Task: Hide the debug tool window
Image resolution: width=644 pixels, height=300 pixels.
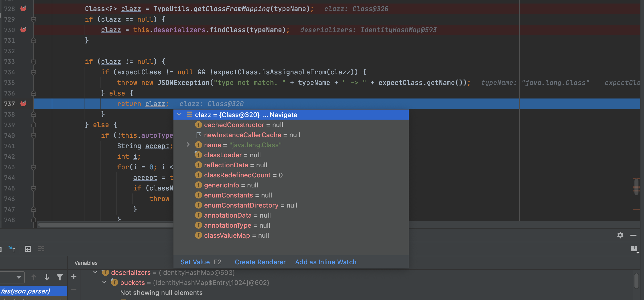Action: (633, 235)
